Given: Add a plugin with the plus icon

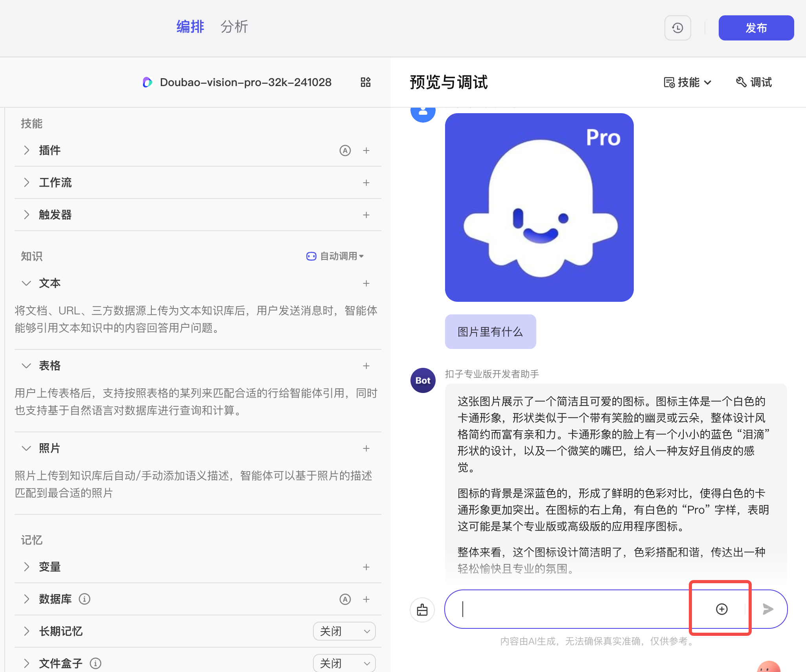Looking at the screenshot, I should [366, 151].
